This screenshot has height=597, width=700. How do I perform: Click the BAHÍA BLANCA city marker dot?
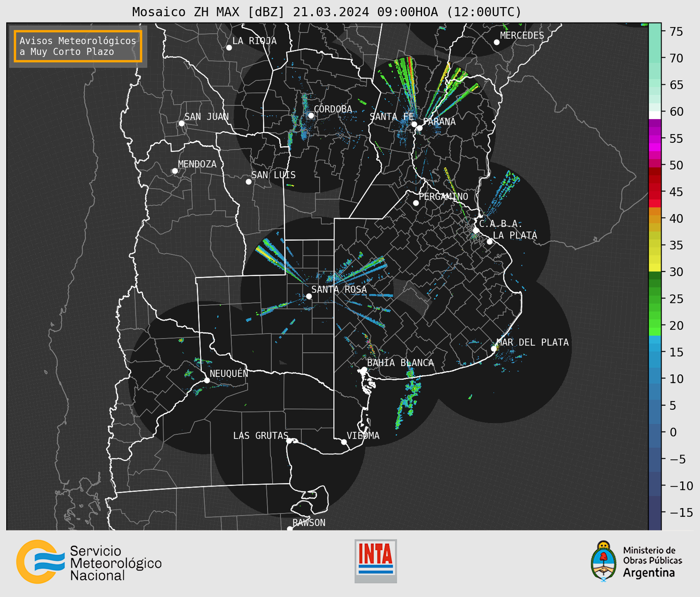pos(364,369)
